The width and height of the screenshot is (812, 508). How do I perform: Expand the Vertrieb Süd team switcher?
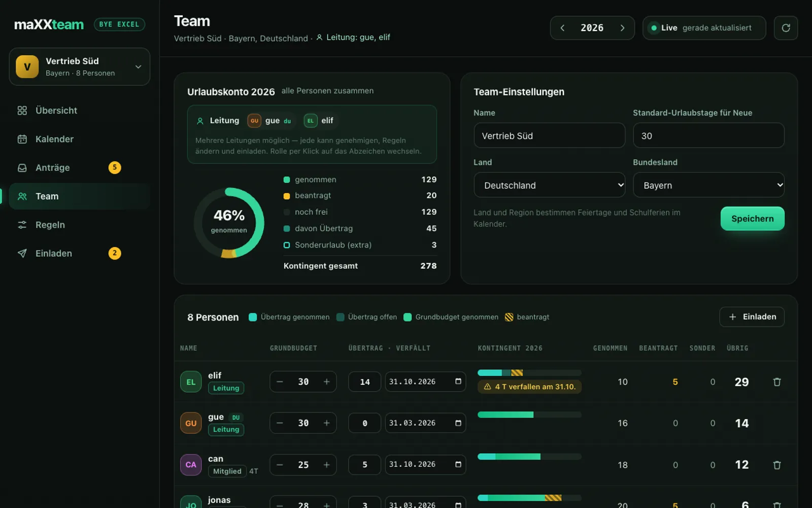pos(79,67)
